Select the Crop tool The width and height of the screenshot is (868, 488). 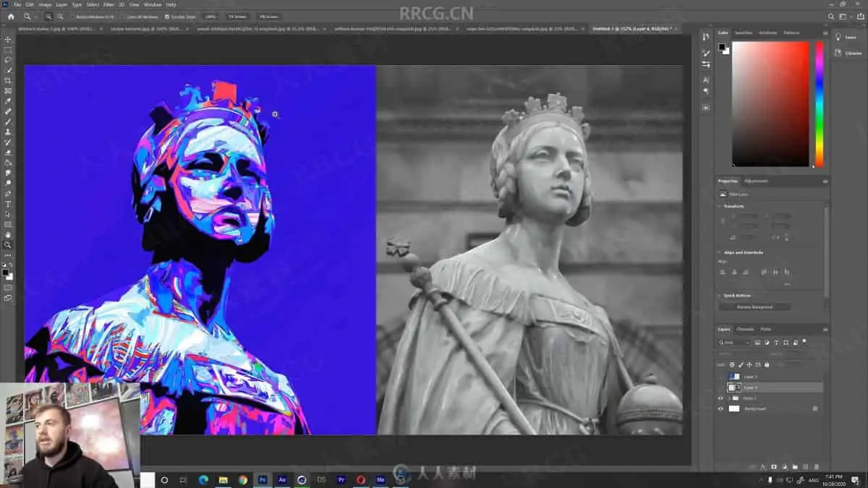click(8, 80)
